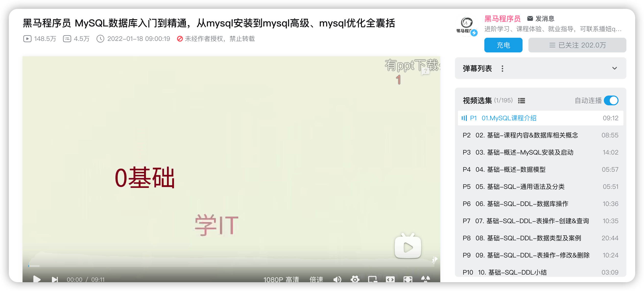Open 弹幕列表 three-dot options menu
Screen dimensions: 644x291
pos(502,69)
